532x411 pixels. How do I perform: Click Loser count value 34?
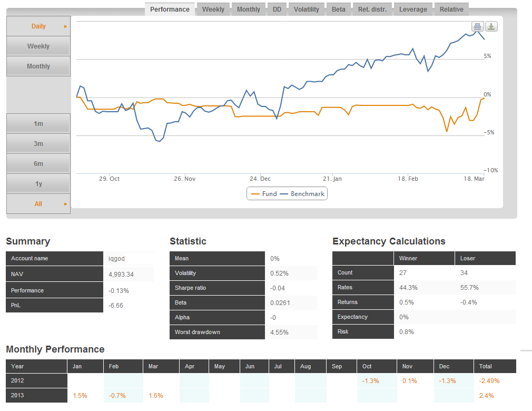[x=464, y=273]
